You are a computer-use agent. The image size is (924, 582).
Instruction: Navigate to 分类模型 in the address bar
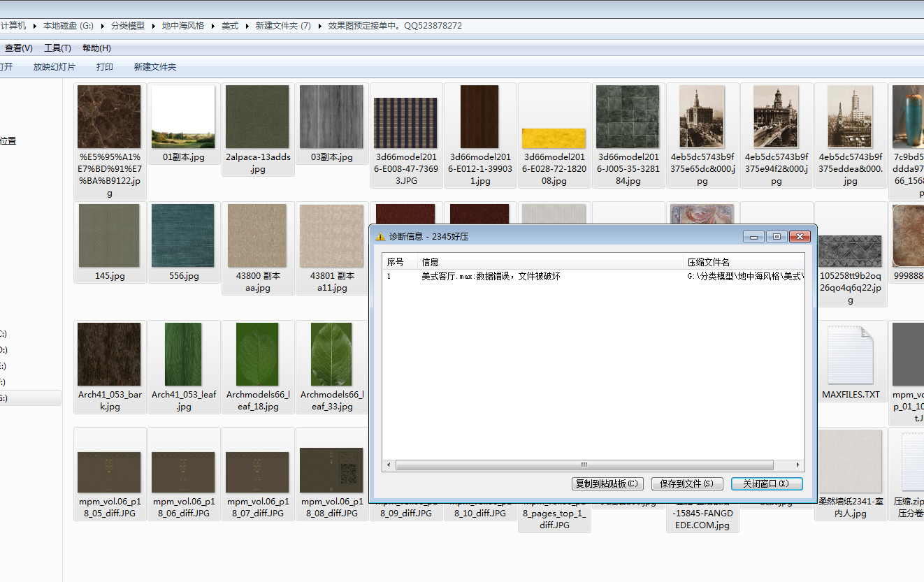pyautogui.click(x=128, y=26)
